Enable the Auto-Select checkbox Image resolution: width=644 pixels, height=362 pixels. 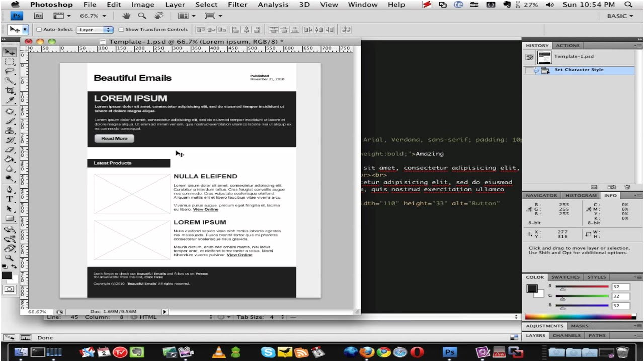40,30
